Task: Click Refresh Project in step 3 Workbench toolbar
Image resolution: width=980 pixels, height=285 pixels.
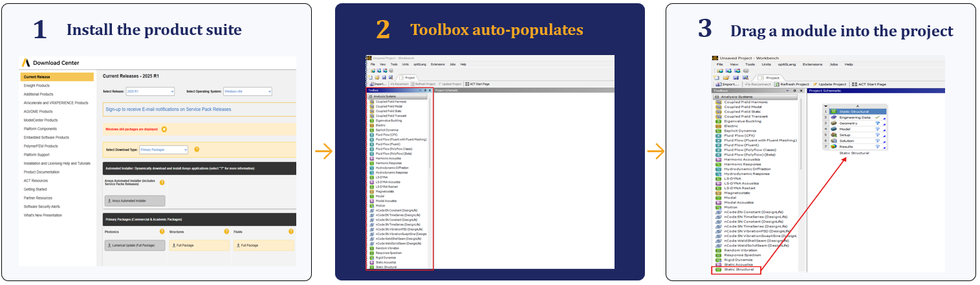Action: [x=792, y=84]
